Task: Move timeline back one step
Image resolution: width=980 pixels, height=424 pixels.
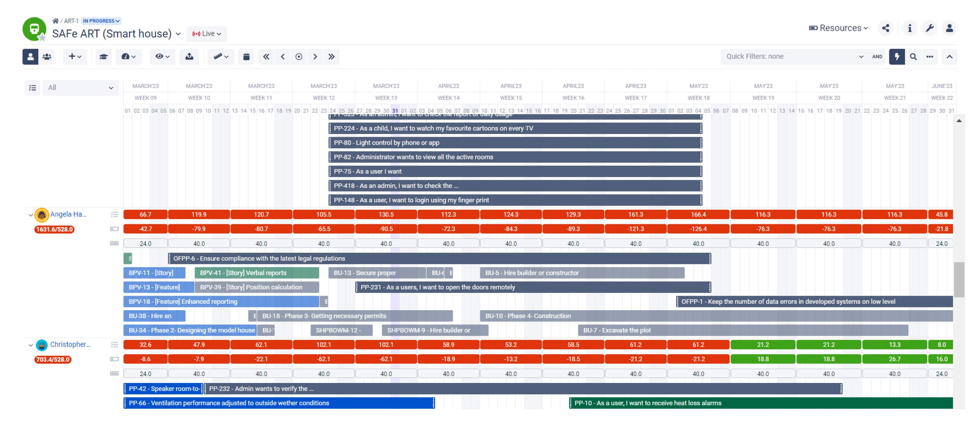Action: point(283,57)
